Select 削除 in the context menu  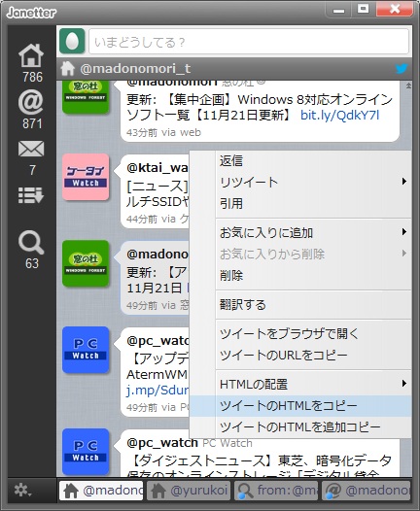(x=300, y=276)
